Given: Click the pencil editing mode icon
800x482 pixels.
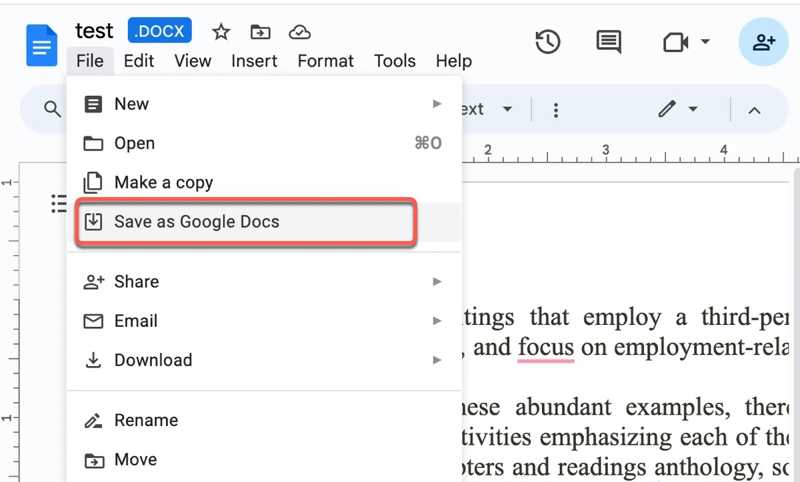Looking at the screenshot, I should (667, 109).
